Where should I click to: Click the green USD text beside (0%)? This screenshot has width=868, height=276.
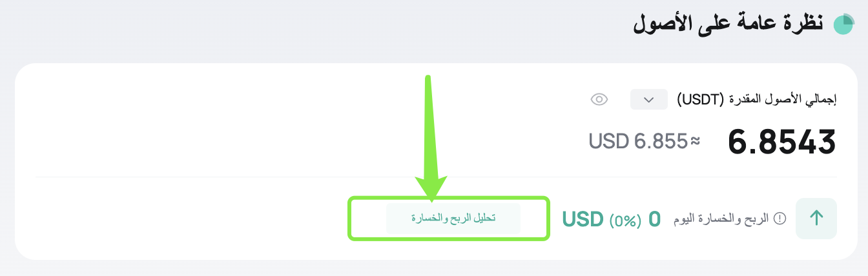coord(583,219)
